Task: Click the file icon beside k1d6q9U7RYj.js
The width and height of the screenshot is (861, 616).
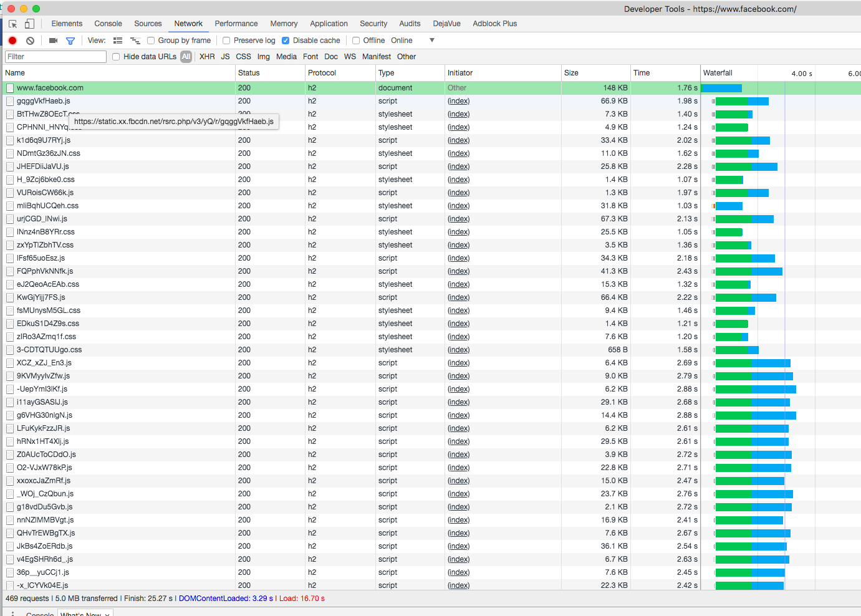Action: pyautogui.click(x=10, y=140)
